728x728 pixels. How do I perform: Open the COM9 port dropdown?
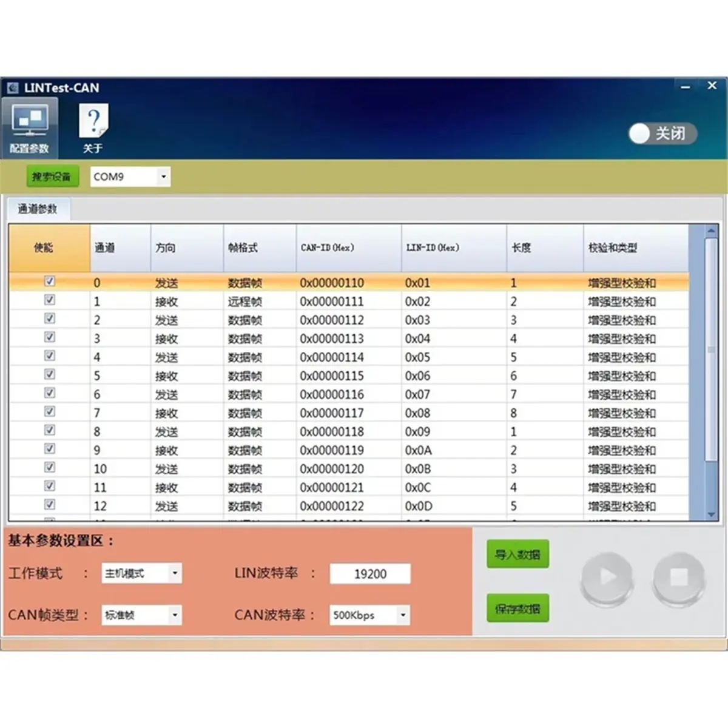[130, 177]
